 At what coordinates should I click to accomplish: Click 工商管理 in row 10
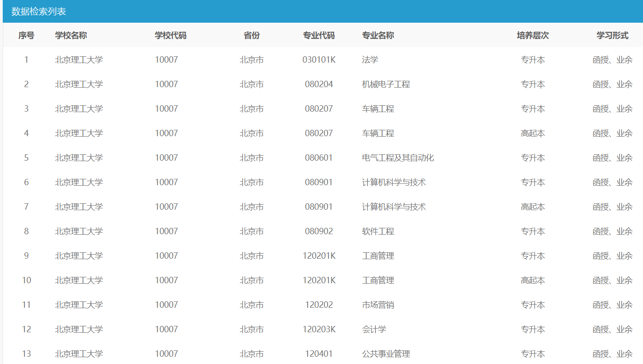pos(378,280)
